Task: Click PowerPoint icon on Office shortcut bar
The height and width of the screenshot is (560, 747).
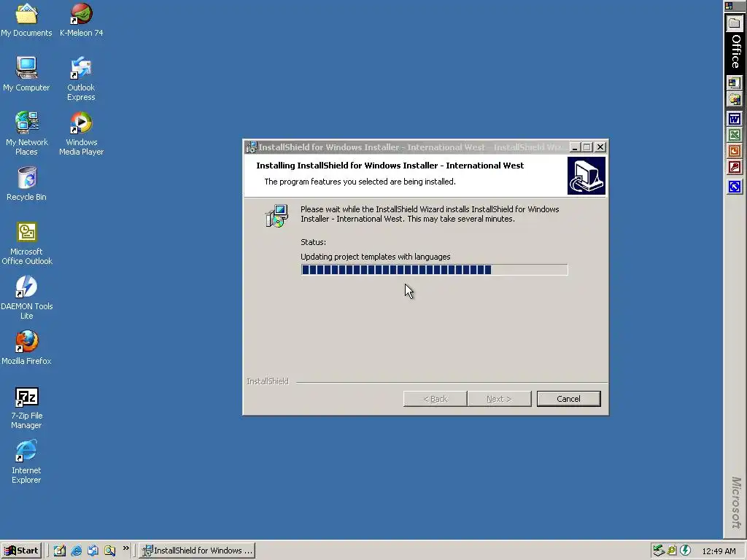Action: [734, 152]
